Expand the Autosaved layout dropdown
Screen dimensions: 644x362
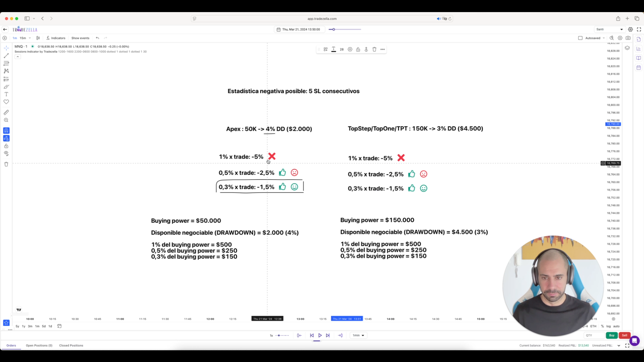point(604,38)
